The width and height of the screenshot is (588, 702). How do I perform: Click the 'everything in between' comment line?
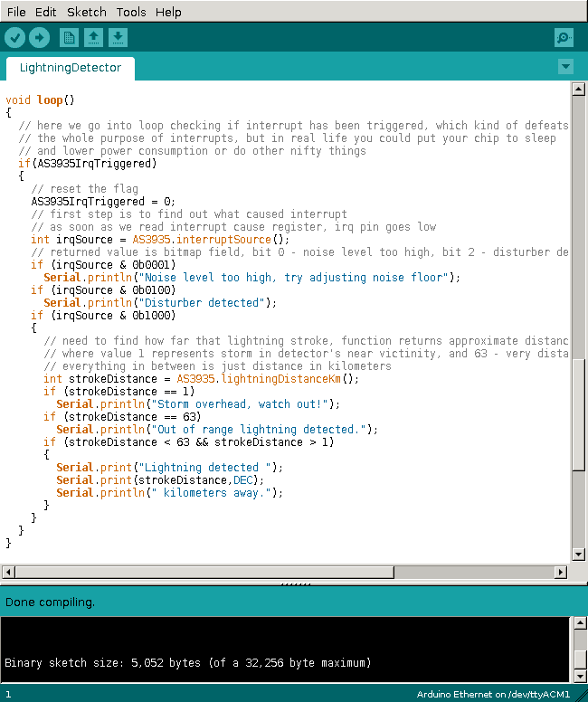(x=217, y=366)
